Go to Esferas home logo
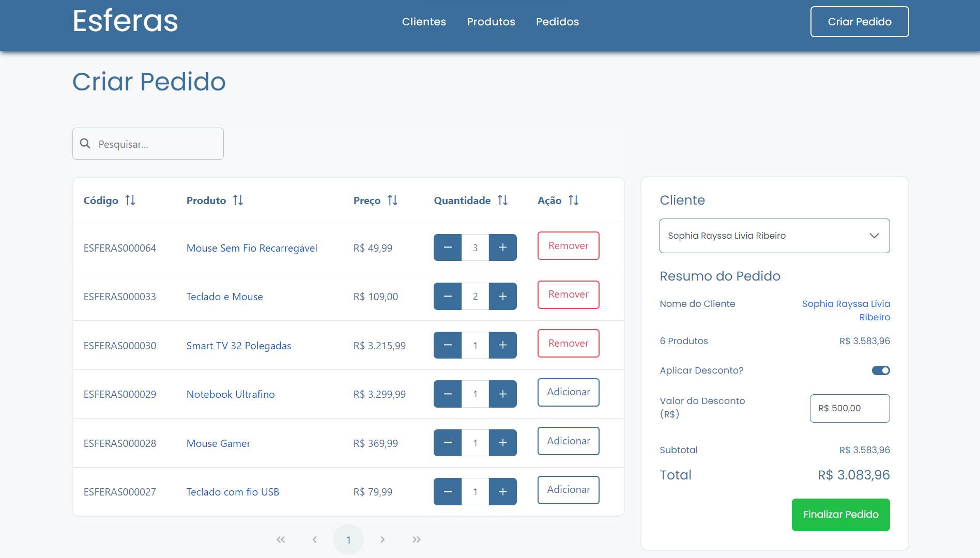The image size is (980, 558). pyautogui.click(x=125, y=21)
